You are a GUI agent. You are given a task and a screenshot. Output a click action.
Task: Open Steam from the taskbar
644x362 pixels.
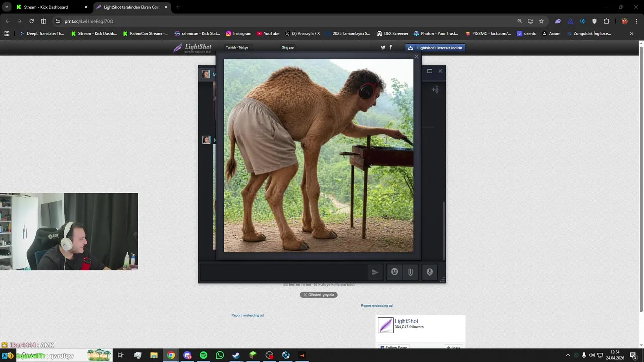(x=236, y=355)
